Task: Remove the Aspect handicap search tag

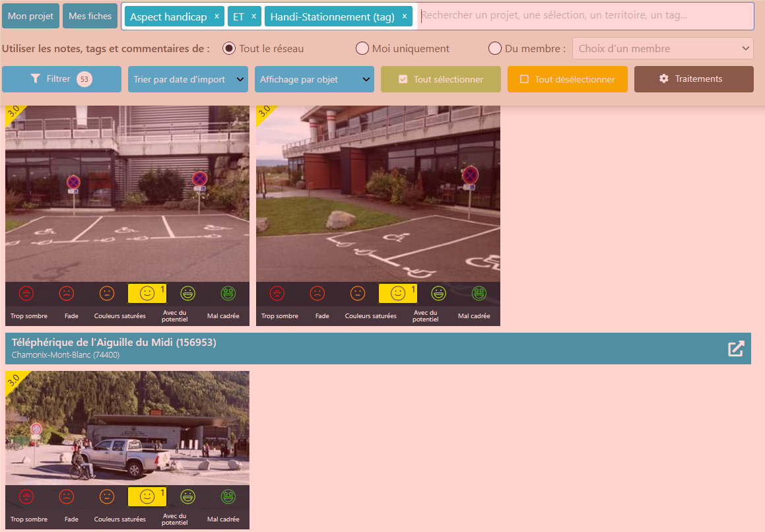Action: coord(216,16)
